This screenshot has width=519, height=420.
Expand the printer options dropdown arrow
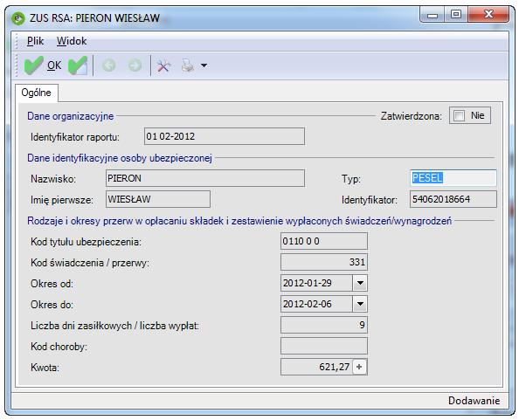[204, 65]
